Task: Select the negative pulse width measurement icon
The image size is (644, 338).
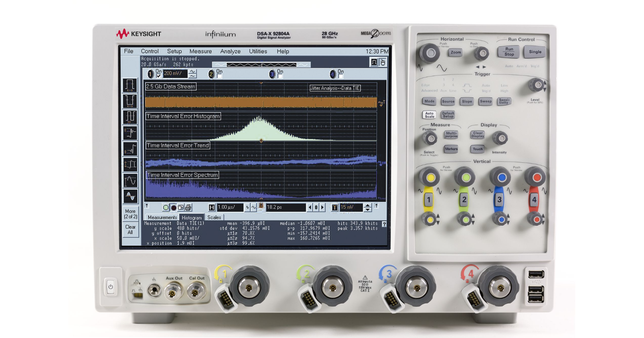Action: point(130,101)
